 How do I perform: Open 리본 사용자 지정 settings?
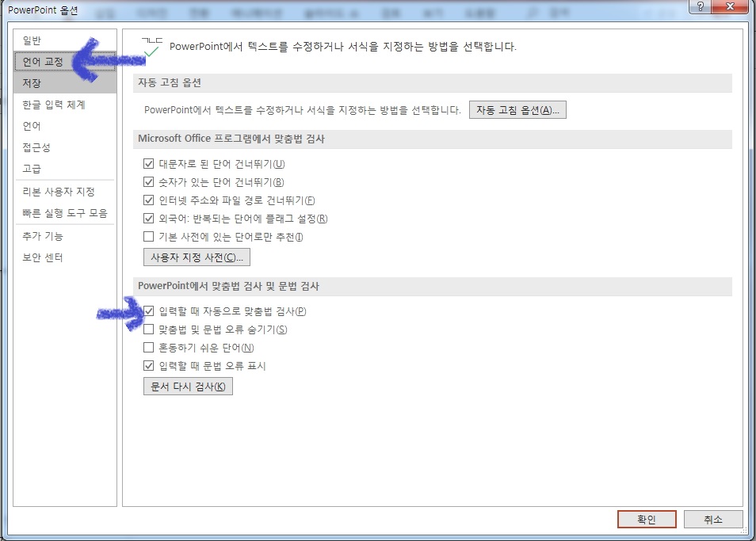65,192
